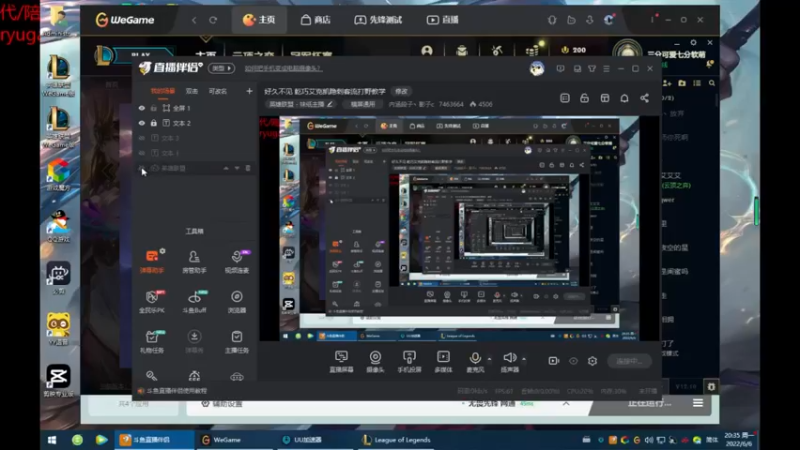Open the hamburger menu in 直播伴侣 title bar

pyautogui.click(x=606, y=68)
